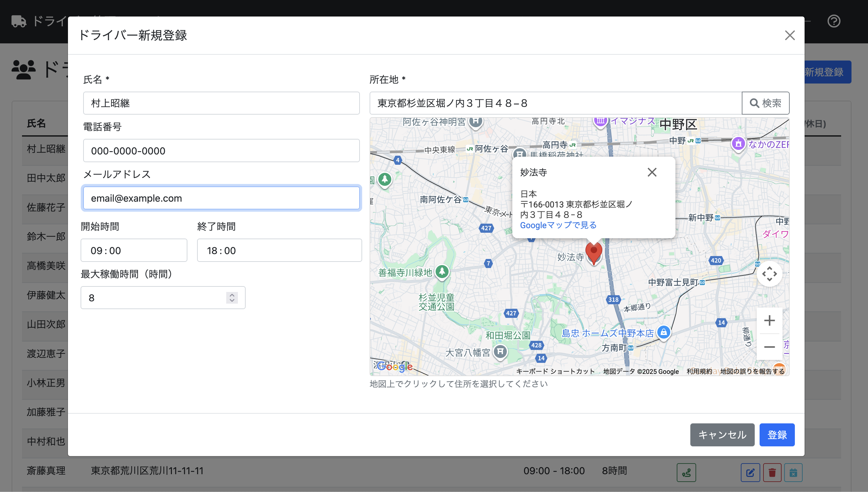Zoom in with the map plus button
868x492 pixels.
click(x=769, y=320)
